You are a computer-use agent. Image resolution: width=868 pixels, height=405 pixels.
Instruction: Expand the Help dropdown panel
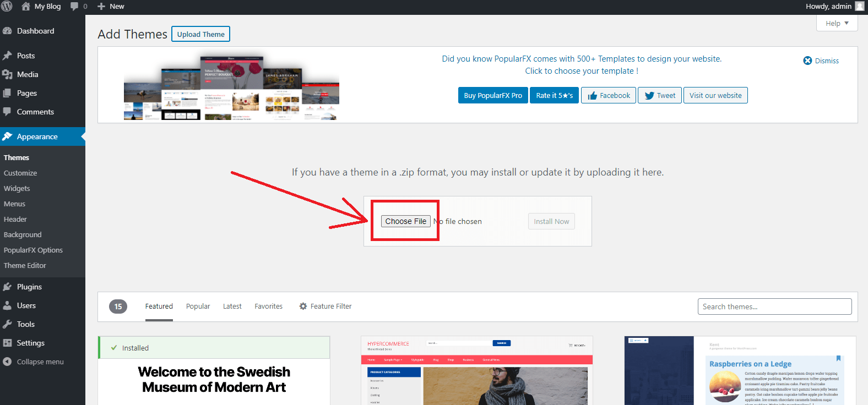(837, 23)
